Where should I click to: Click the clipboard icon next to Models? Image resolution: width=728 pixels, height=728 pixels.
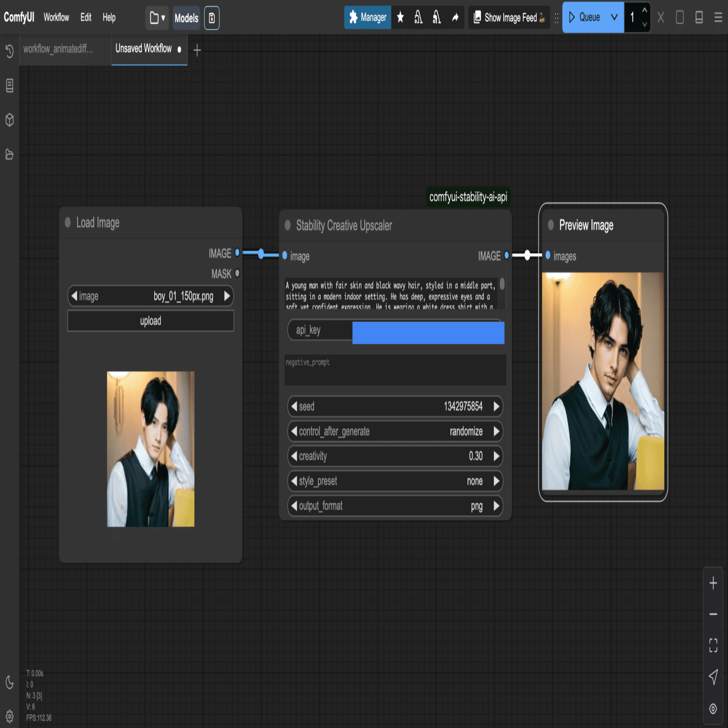pyautogui.click(x=212, y=18)
